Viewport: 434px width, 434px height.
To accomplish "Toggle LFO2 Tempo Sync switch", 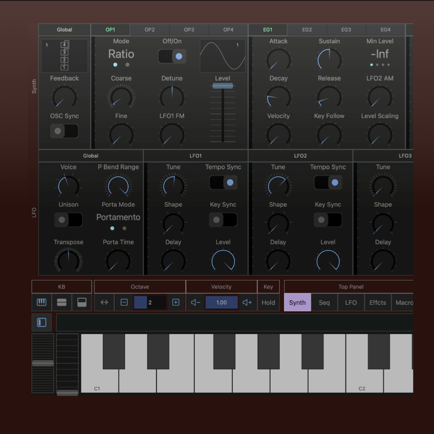I will tap(328, 182).
